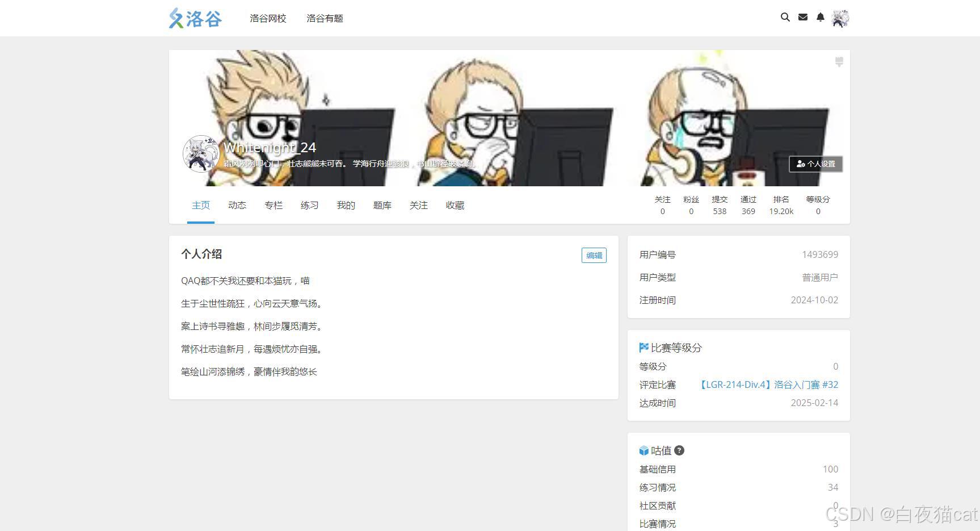This screenshot has width=980, height=531.
Task: Click the 达成时间 date 2025-02-14
Action: tap(814, 403)
